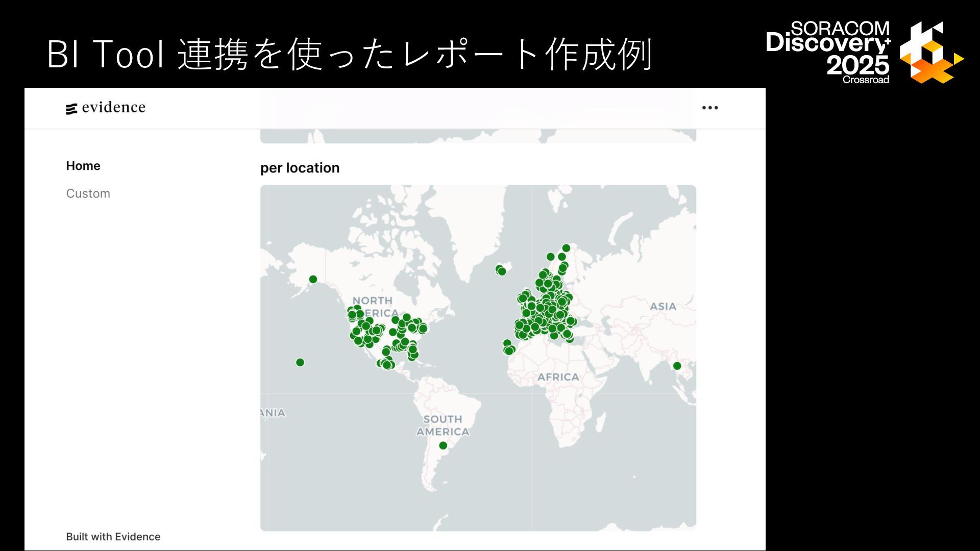Click the SOUTH AMERICA map label
This screenshot has width=980, height=551.
point(443,425)
